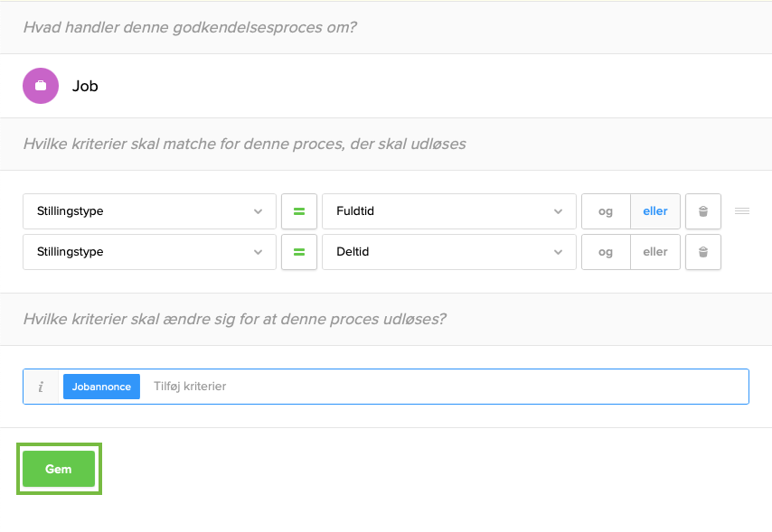Click the purple Job briefcase icon
This screenshot has width=772, height=532.
[41, 86]
